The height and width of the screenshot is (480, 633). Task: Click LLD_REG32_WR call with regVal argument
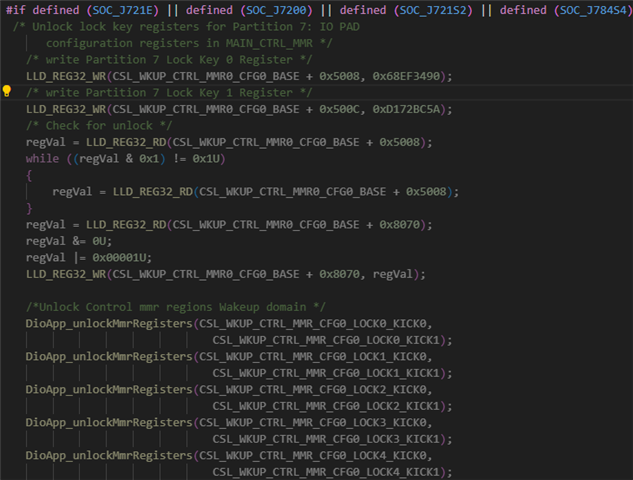click(x=226, y=274)
